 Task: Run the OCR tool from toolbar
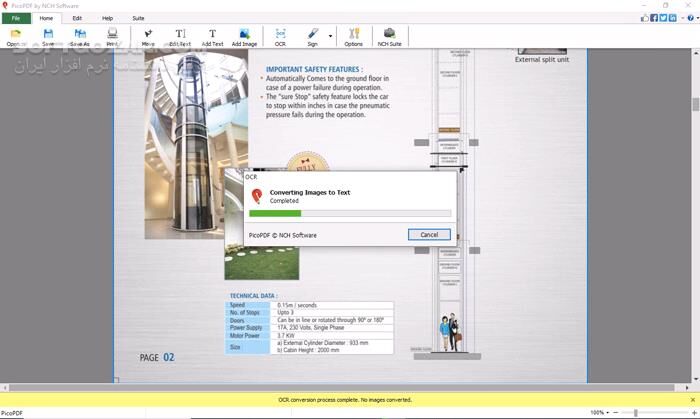pos(280,37)
